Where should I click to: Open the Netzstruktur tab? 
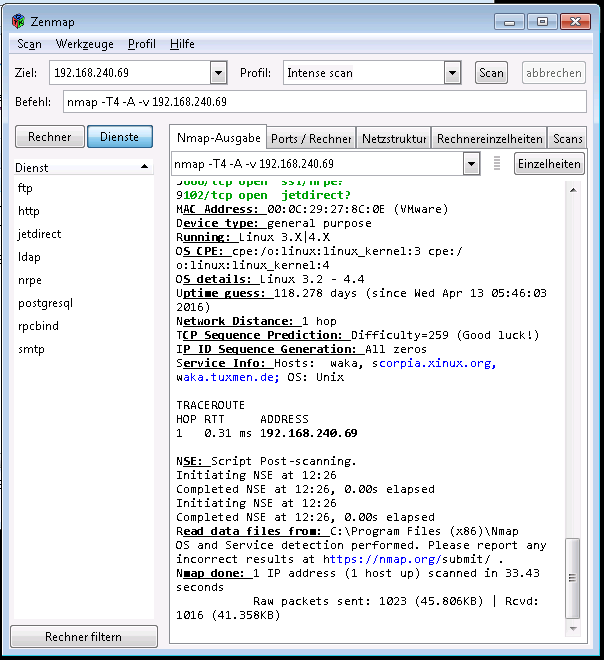[394, 138]
